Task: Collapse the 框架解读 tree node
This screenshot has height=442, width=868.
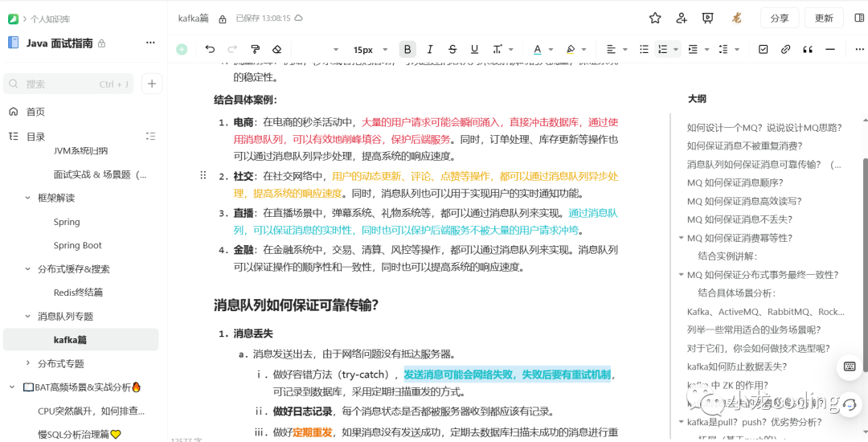Action: click(27, 198)
